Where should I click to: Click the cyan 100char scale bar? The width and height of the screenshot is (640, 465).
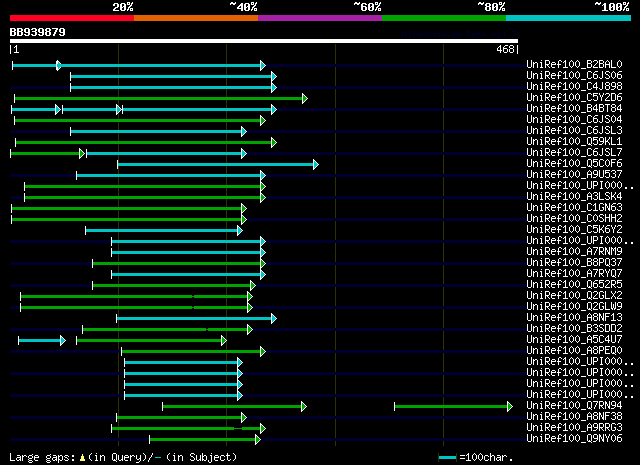tap(447, 458)
